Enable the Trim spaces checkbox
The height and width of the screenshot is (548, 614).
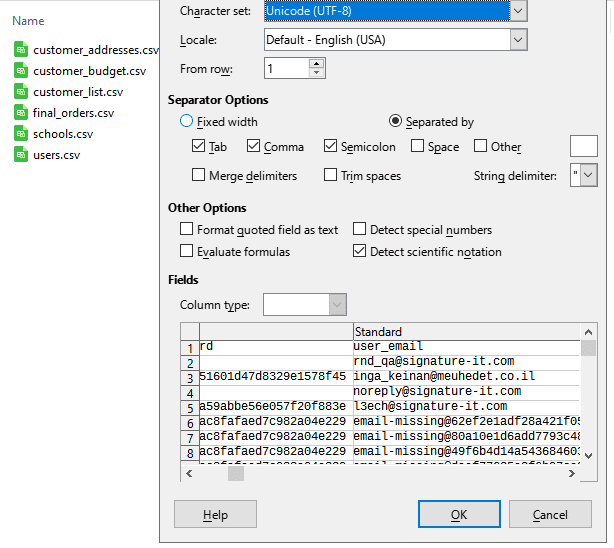point(331,176)
